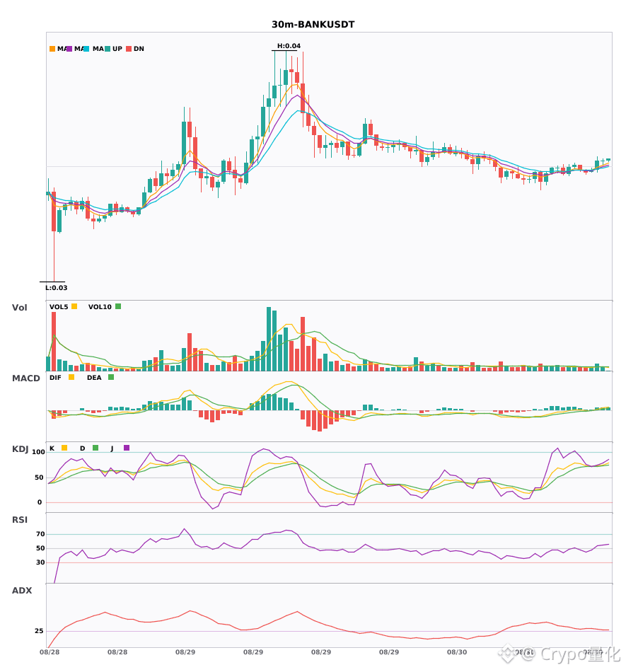Select the yellow VOL5 legend marker
The height and width of the screenshot is (672, 626).
click(x=74, y=306)
